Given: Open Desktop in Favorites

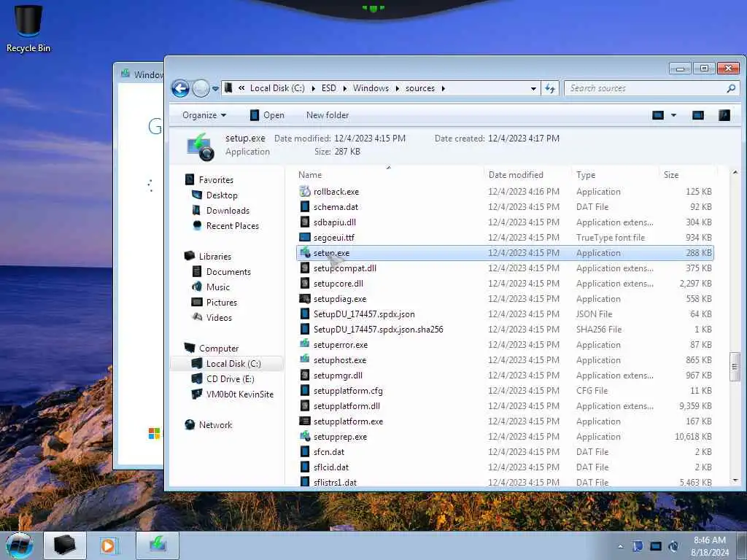Looking at the screenshot, I should [222, 195].
